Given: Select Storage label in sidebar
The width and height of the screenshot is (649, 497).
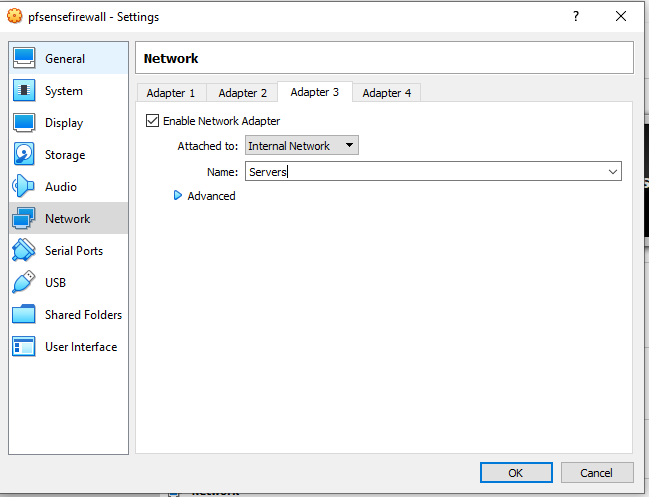Looking at the screenshot, I should point(65,155).
